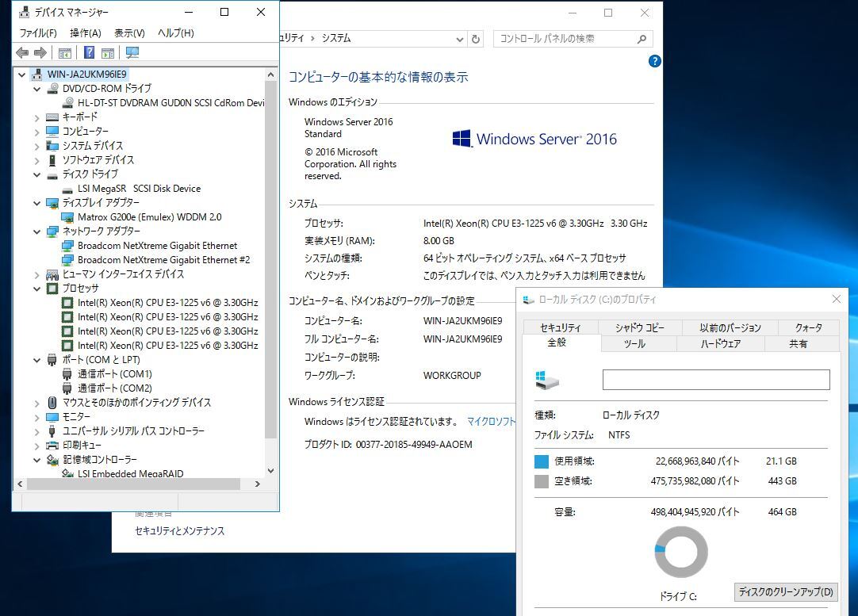This screenshot has height=616, width=858.
Task: Open セキュリティとメンテナンス link
Action: (179, 530)
